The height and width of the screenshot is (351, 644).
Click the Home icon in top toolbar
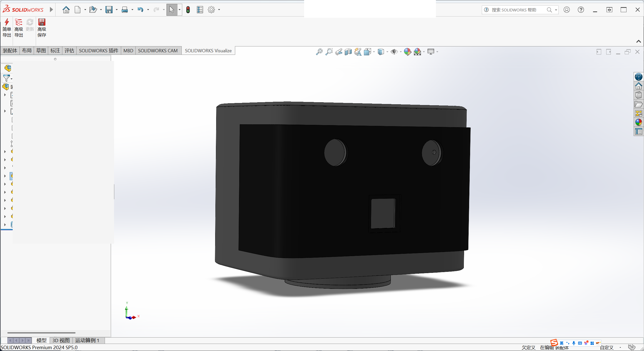pos(66,10)
